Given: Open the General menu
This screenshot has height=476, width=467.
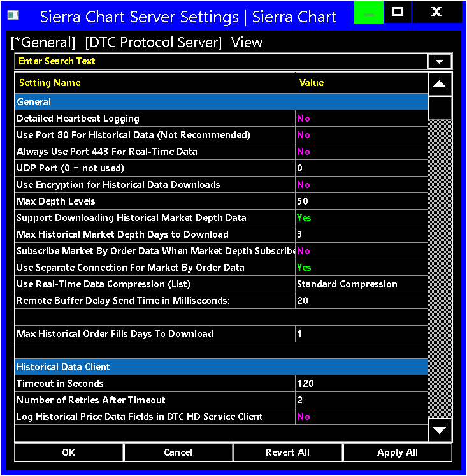Looking at the screenshot, I should (x=43, y=42).
